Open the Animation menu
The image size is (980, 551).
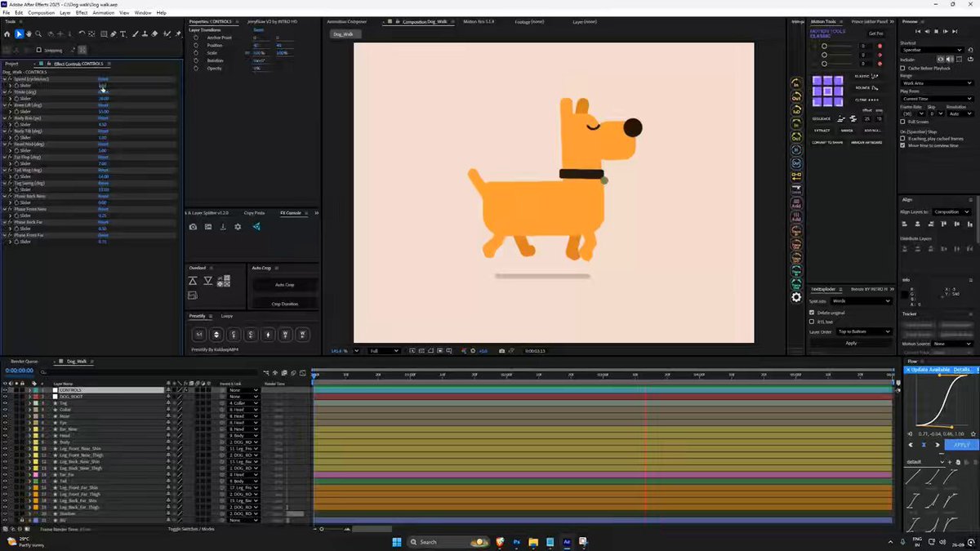pos(104,13)
